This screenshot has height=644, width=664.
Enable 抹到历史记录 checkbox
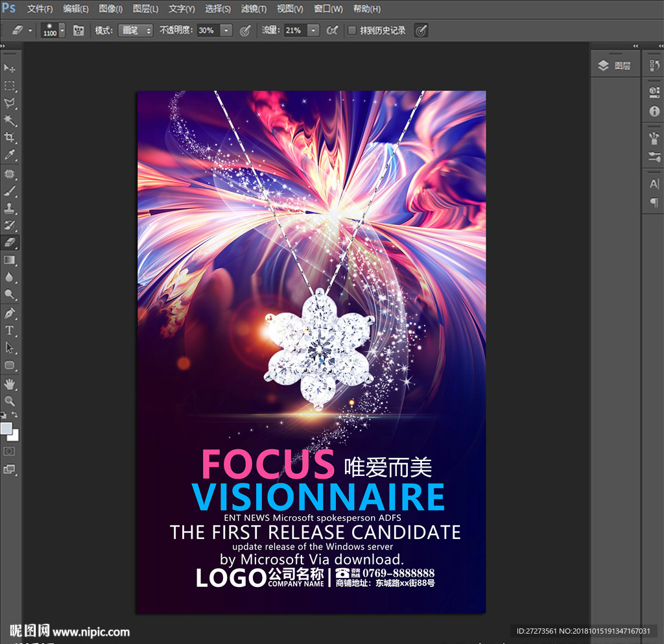point(351,30)
